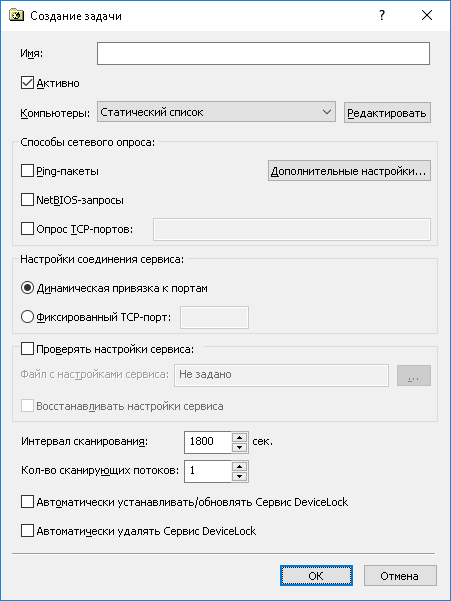Click the Редактировать button
This screenshot has height=601, width=451.
pos(387,113)
